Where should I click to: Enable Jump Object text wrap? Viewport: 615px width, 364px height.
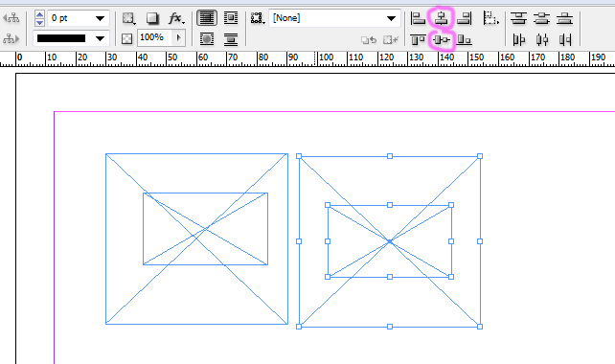coord(231,39)
